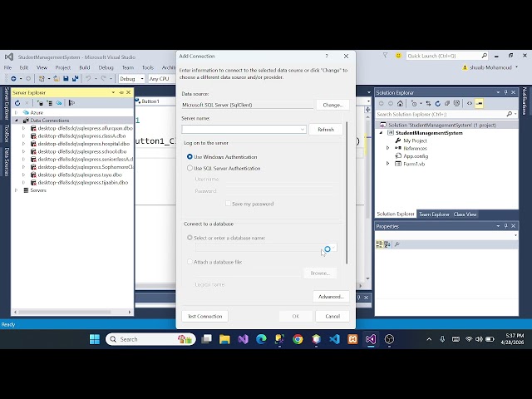Refresh the Server Explorer tree

point(17,103)
